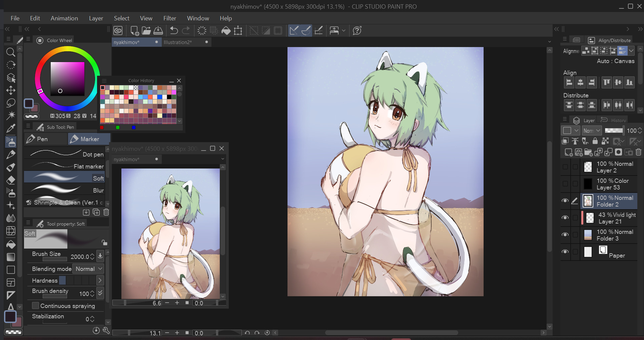The height and width of the screenshot is (340, 644).
Task: Select the Pen sub tool group
Action: (46, 139)
